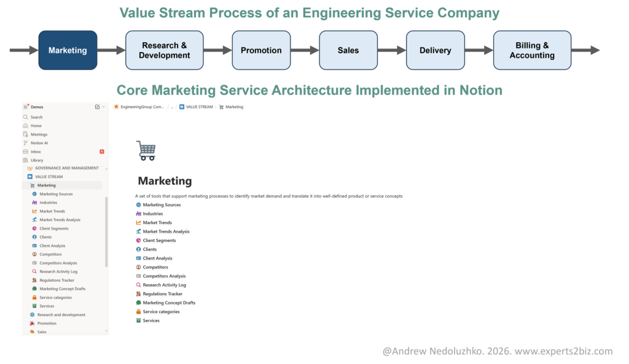Select Meetings in the sidebar menu
This screenshot has width=629, height=364.
[x=39, y=134]
